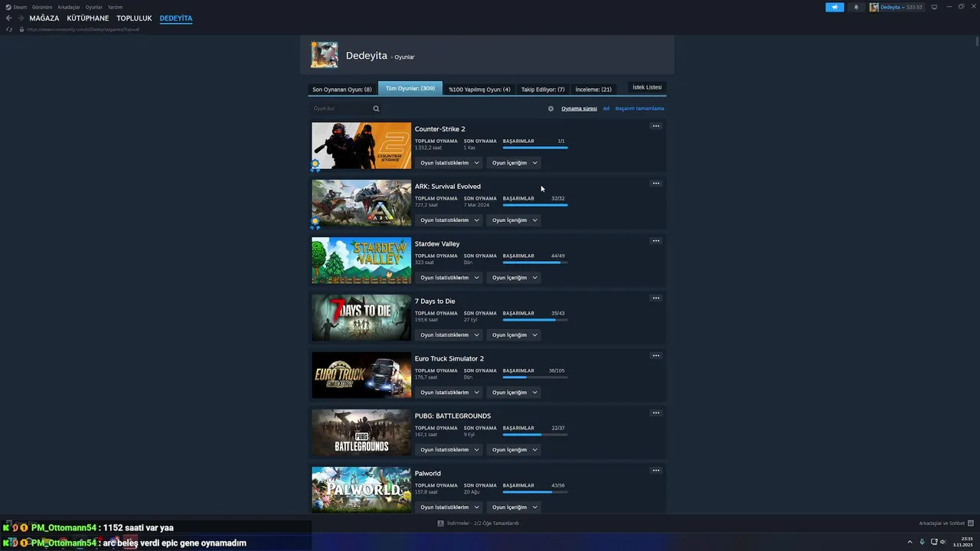Open DEDEYİTA profile section
This screenshot has height=551, width=980.
[176, 18]
